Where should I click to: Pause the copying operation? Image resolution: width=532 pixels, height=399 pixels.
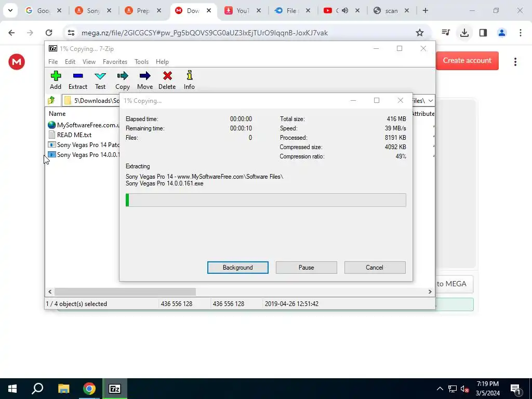306,268
